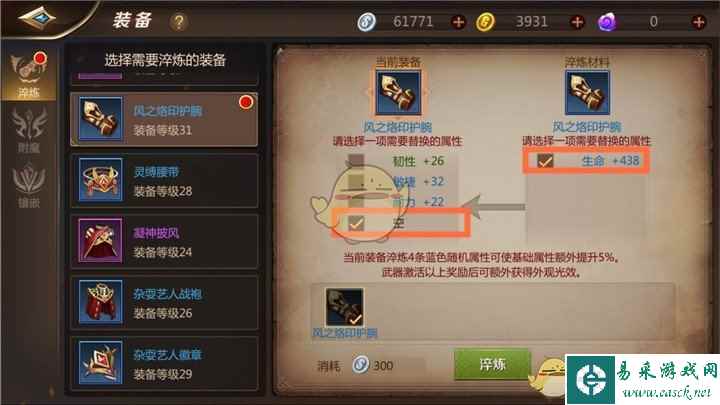Screen dimensions: 720x405
Task: Click the current equipment 风之烙印护腕 icon
Action: [x=398, y=92]
